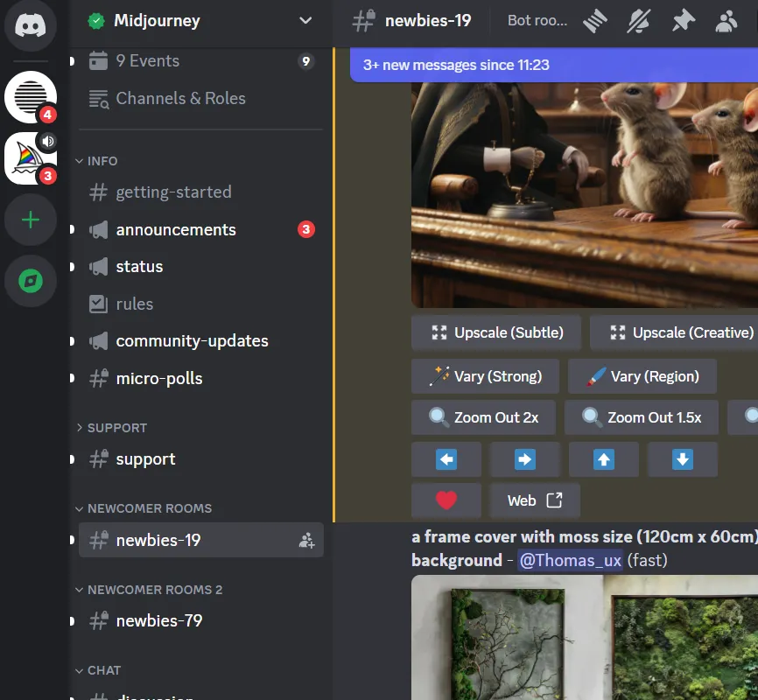Collapse the CHAT category

click(98, 670)
